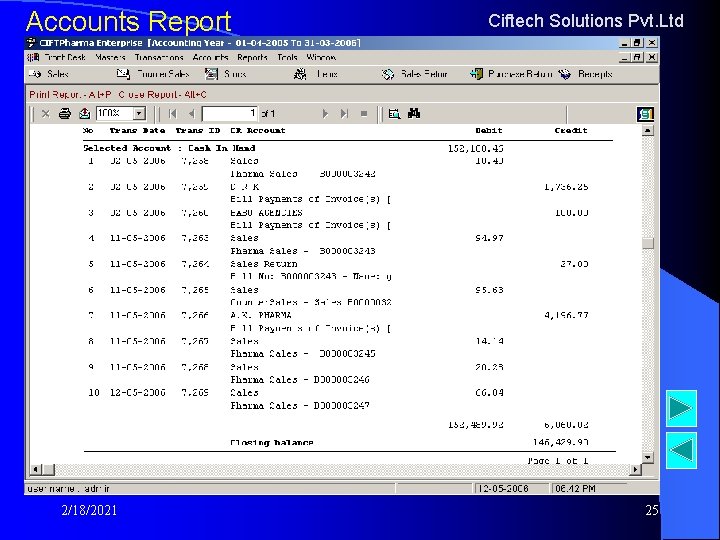This screenshot has width=720, height=540.
Task: Click the export report icon
Action: 84,113
